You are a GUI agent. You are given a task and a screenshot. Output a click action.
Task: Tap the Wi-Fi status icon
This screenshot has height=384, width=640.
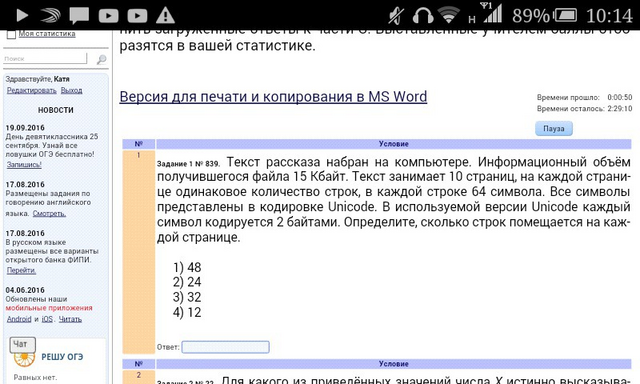coord(449,15)
